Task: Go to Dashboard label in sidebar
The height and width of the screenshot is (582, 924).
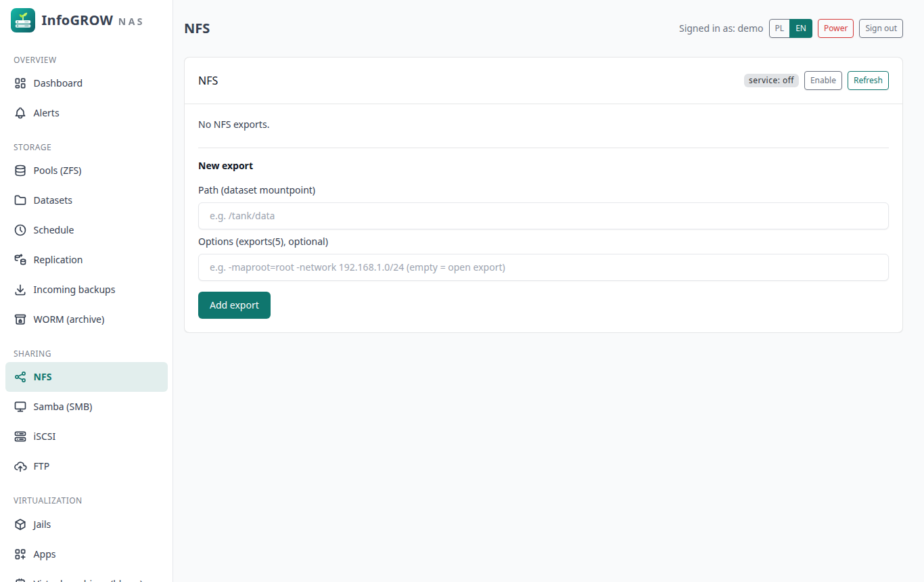Action: [58, 83]
